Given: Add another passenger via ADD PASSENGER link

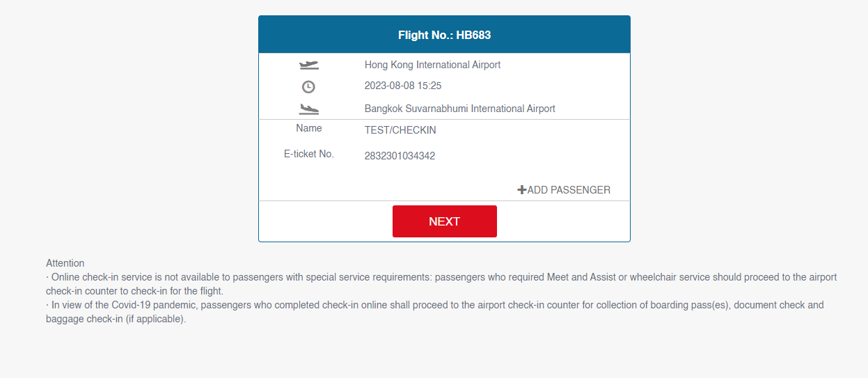Looking at the screenshot, I should [x=564, y=190].
